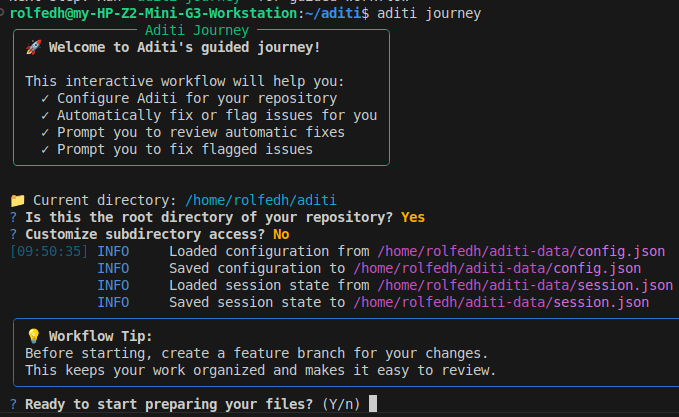Click 'Before starting, create a feature branch' line
This screenshot has width=679, height=417.
(256, 353)
